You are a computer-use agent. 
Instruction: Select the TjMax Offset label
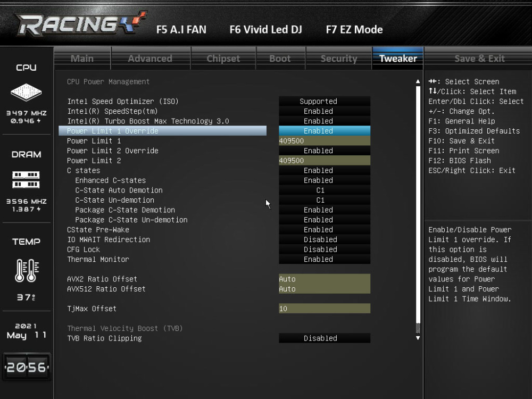92,309
